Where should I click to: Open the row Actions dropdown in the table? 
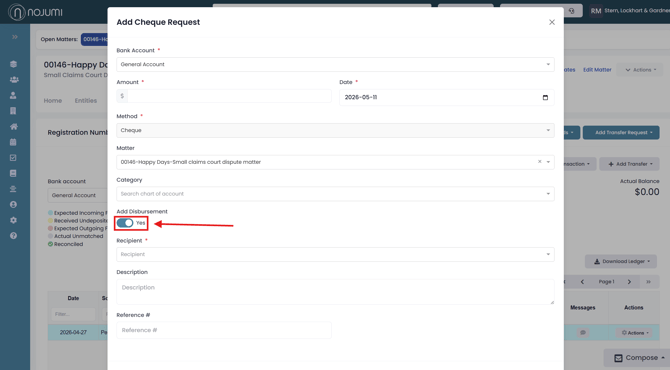(x=634, y=333)
